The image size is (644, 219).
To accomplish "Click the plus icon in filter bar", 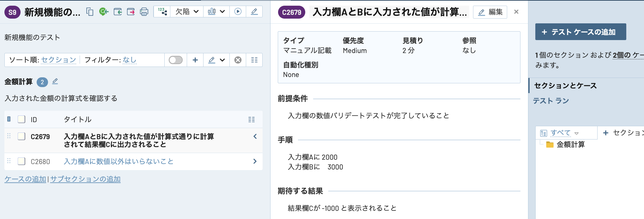I will 195,60.
